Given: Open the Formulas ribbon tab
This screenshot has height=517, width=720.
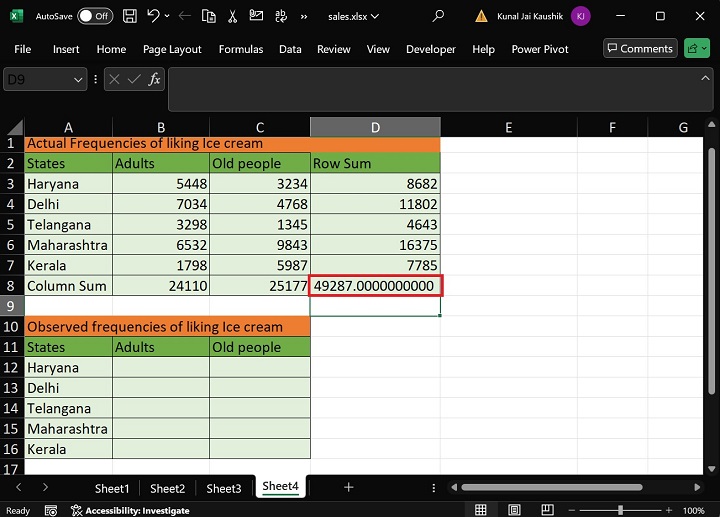Looking at the screenshot, I should click(241, 49).
